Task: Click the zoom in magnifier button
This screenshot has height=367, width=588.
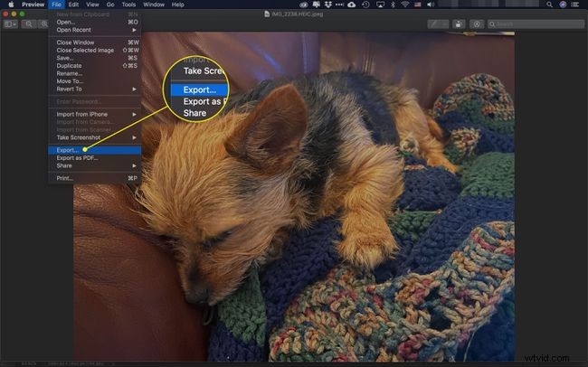Action: click(x=43, y=24)
